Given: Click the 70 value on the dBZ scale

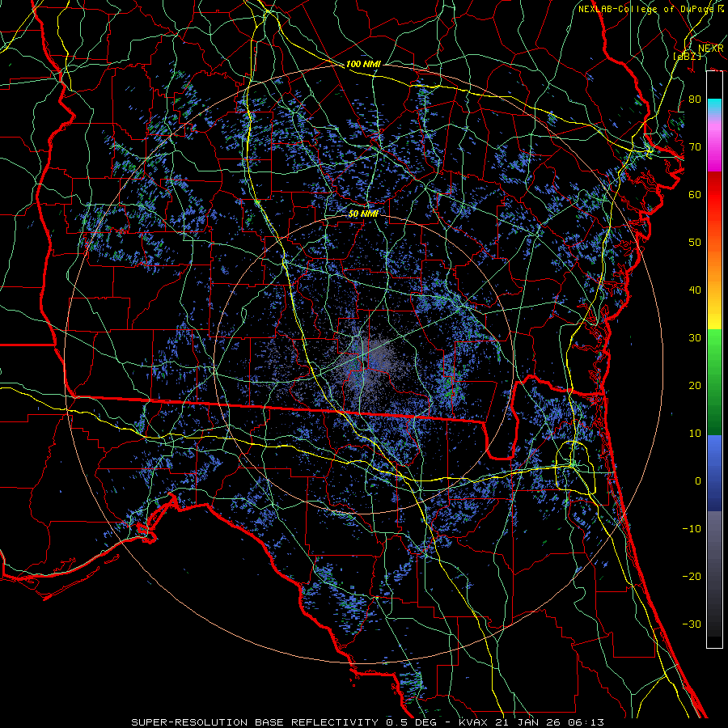Looking at the screenshot, I should 695,147.
